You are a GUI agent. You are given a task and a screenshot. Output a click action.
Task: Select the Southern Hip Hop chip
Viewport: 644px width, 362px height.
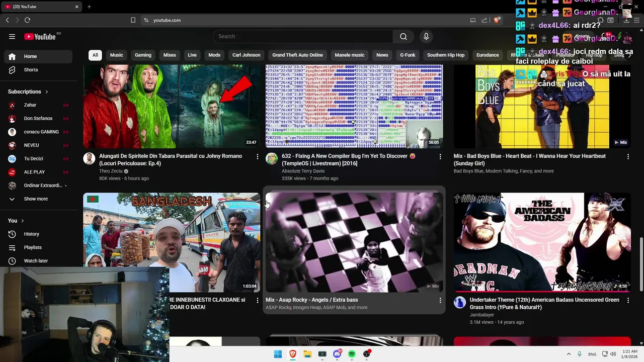click(x=446, y=55)
